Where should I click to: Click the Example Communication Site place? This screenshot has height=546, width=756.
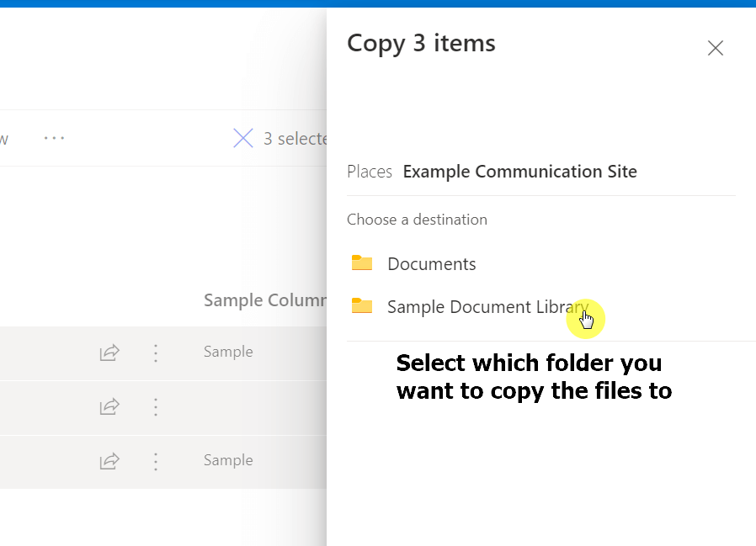pos(519,172)
